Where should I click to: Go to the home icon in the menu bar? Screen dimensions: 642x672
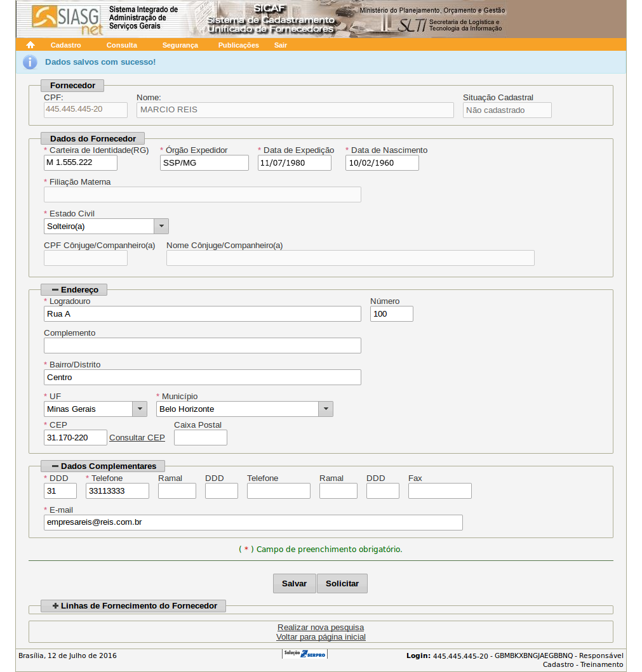tap(30, 45)
